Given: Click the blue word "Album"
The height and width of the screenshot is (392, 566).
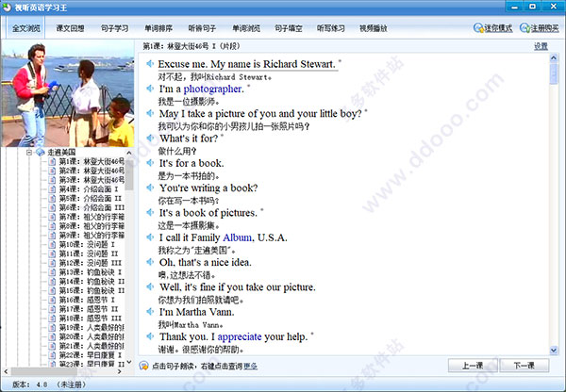Looking at the screenshot, I should 237,237.
